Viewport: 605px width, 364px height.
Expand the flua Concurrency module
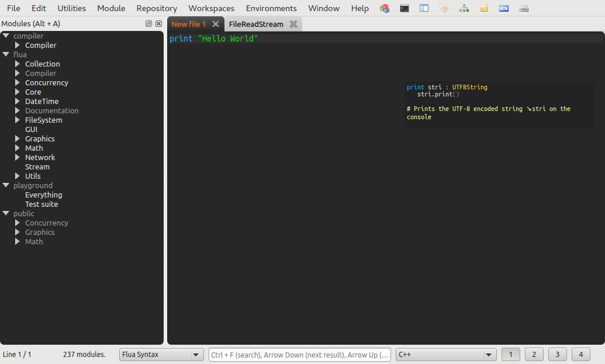tap(18, 82)
